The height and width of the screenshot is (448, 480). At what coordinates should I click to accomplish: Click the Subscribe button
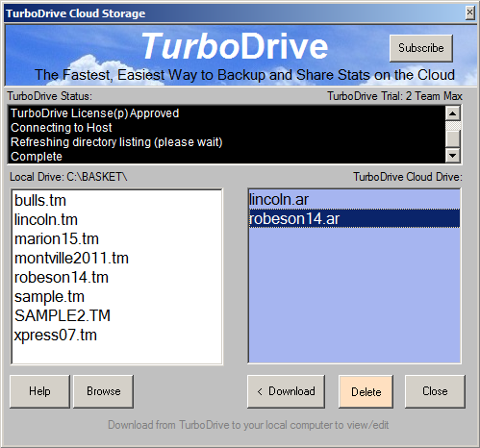point(421,48)
